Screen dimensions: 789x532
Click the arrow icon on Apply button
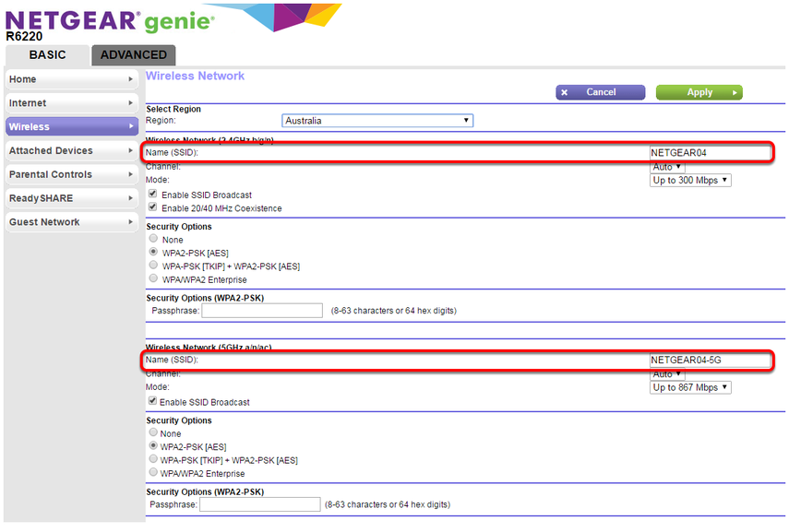(x=735, y=92)
